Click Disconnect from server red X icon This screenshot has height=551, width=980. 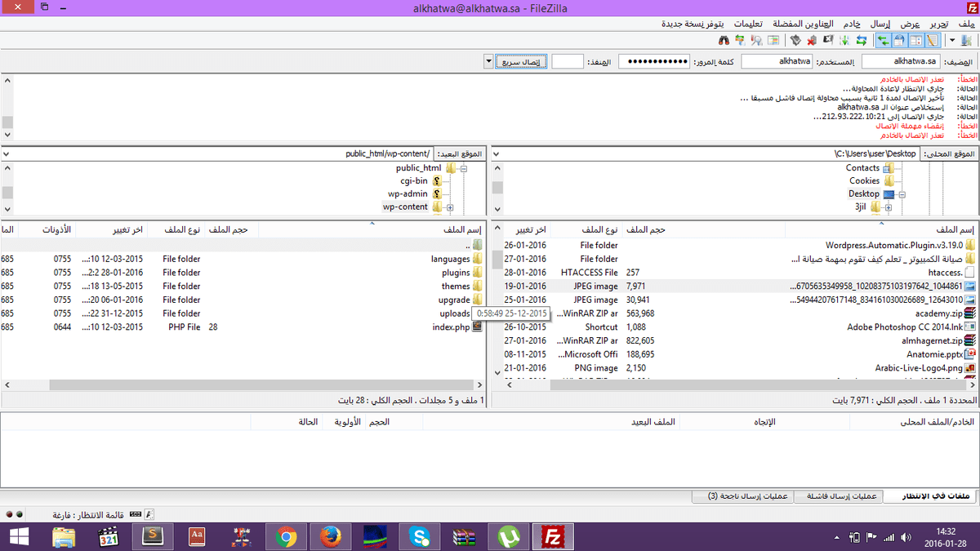[812, 39]
